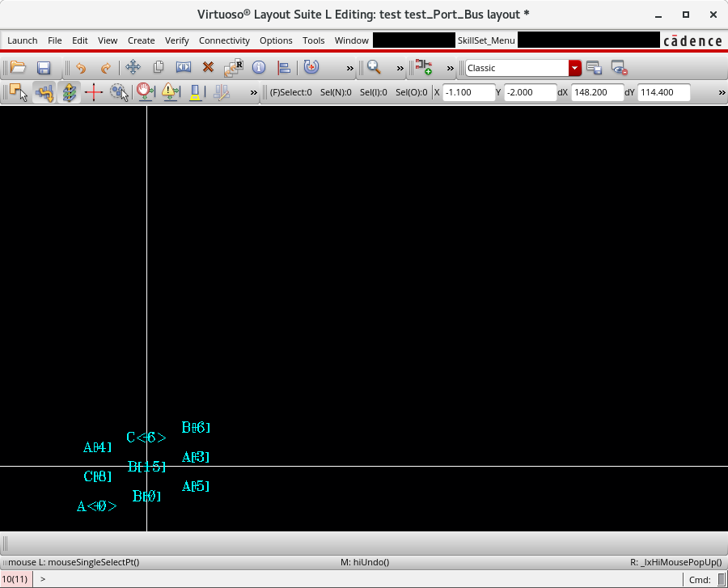
Task: Select the C<6> pin label
Action: [146, 438]
